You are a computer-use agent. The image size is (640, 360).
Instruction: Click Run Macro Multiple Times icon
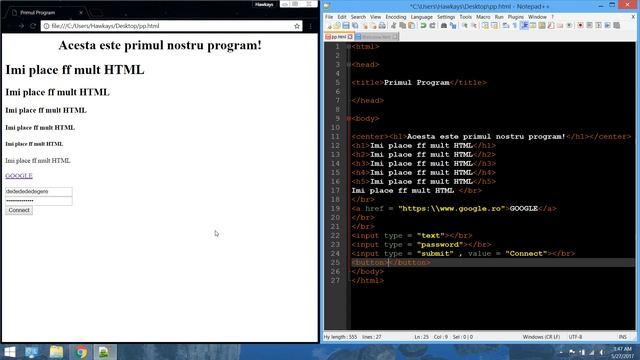[607, 26]
